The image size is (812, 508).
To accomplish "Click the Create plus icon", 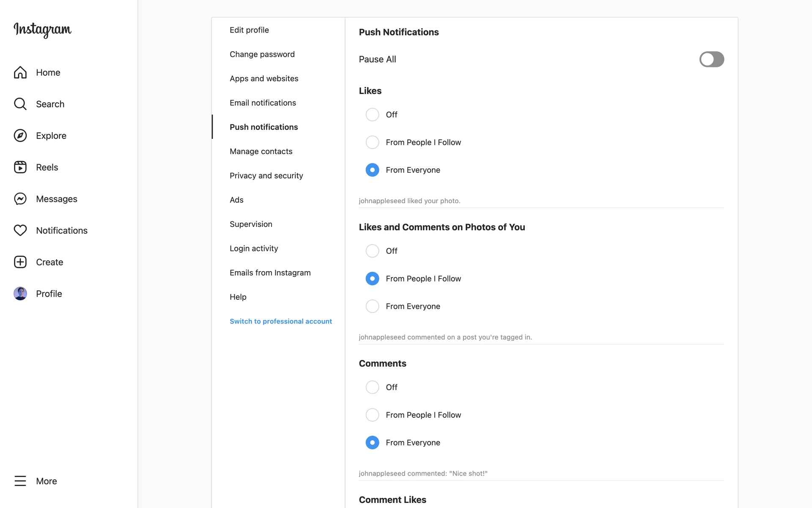I will 20,262.
